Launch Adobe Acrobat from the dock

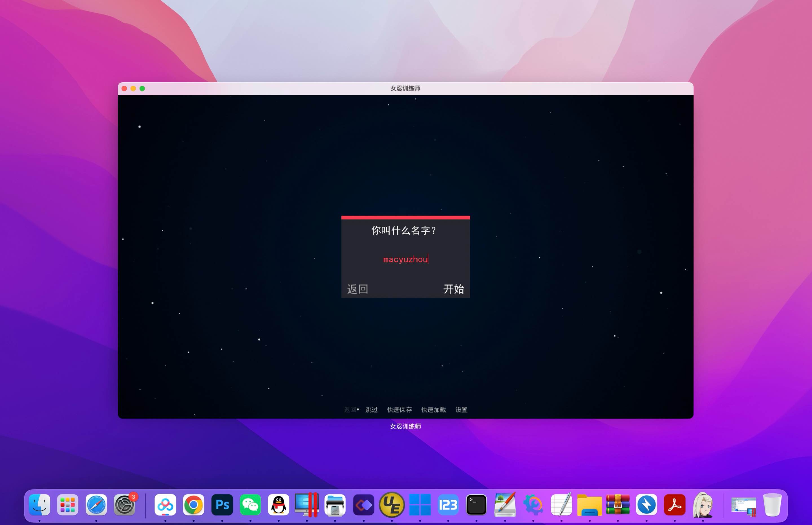coord(675,504)
